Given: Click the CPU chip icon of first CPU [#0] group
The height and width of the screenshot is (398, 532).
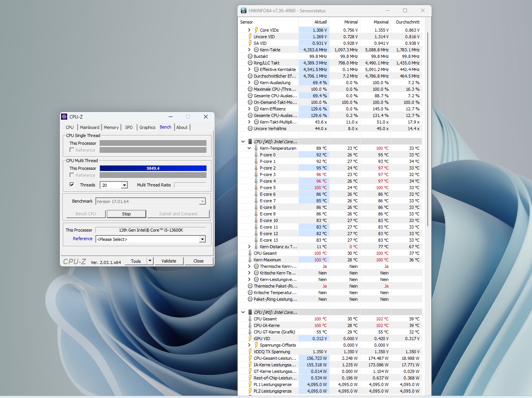Looking at the screenshot, I should point(250,141).
